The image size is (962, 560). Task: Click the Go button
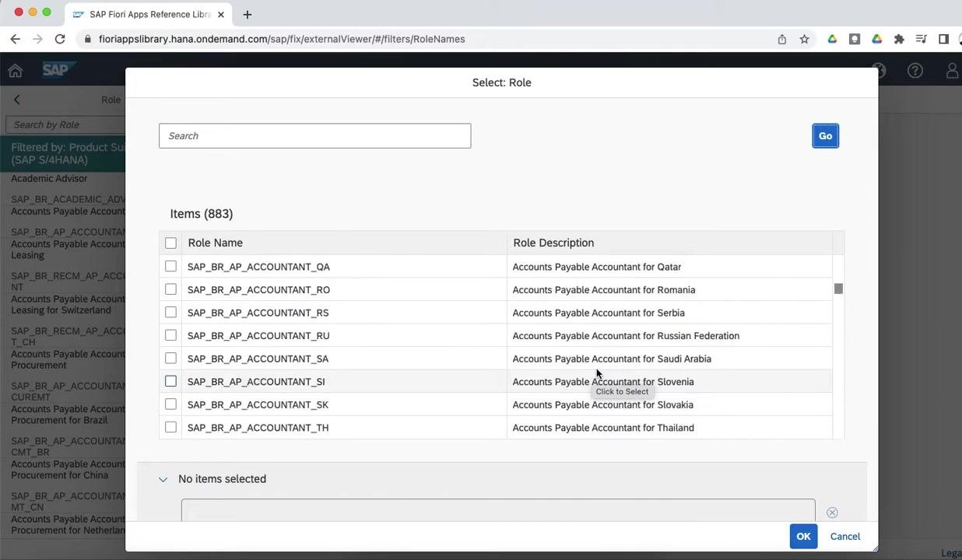(x=825, y=136)
